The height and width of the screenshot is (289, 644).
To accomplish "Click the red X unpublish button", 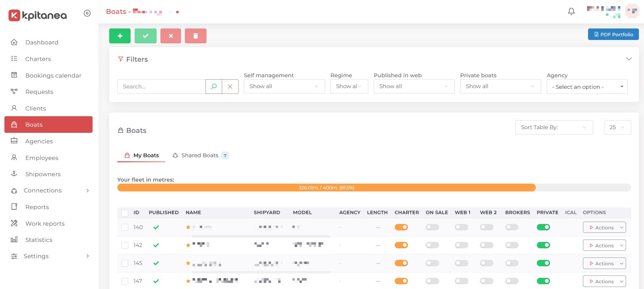I will point(171,36).
